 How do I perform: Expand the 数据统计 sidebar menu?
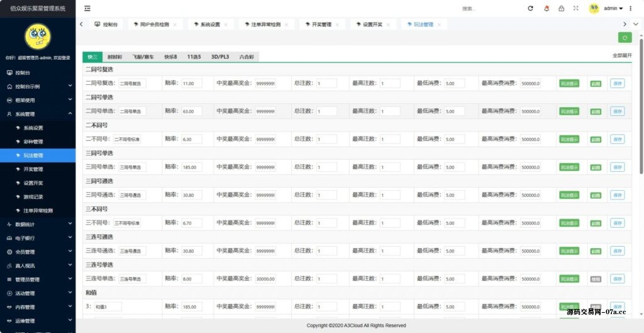(x=38, y=225)
